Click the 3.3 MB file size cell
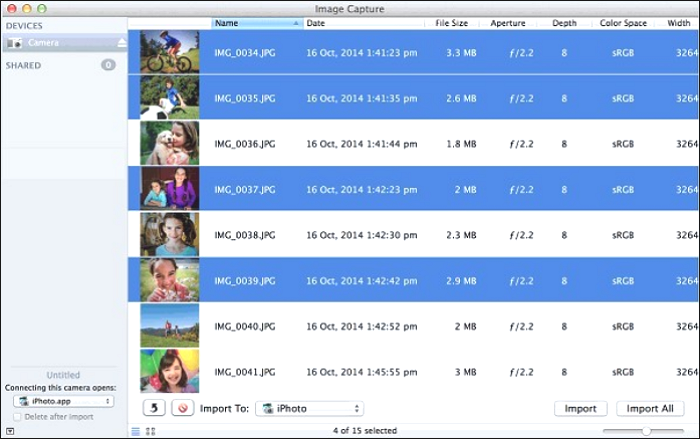Viewport: 700px width, 439px height. [x=461, y=53]
